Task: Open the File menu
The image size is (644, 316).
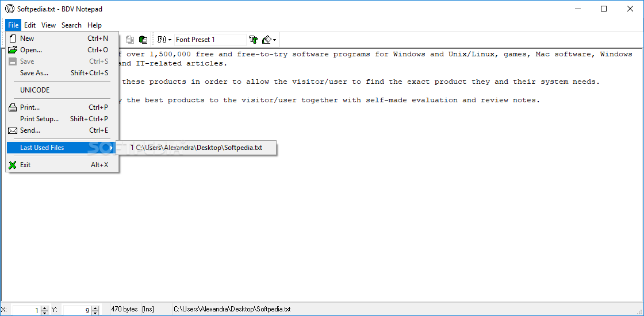Action: click(13, 25)
